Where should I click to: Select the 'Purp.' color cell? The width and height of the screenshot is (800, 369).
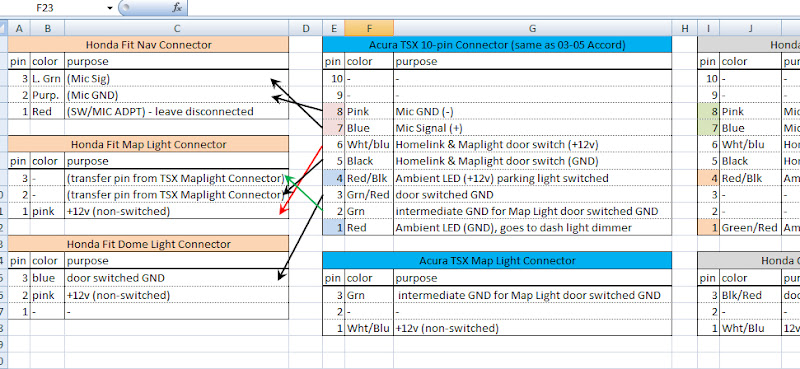pos(47,95)
